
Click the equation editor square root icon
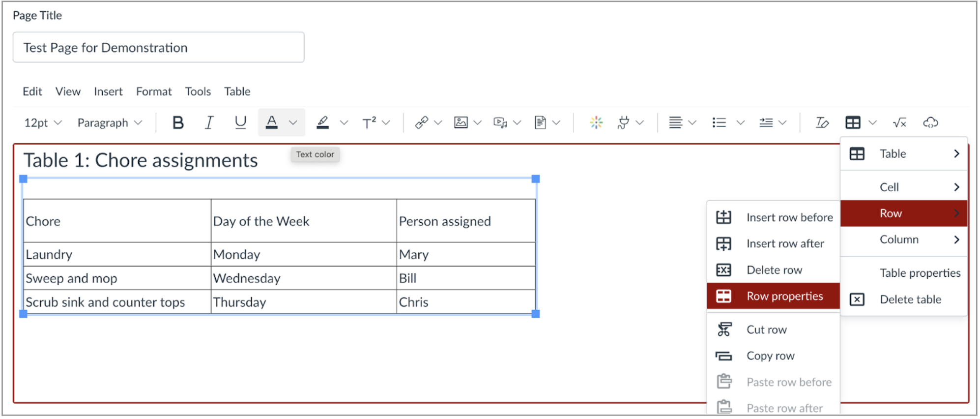899,122
